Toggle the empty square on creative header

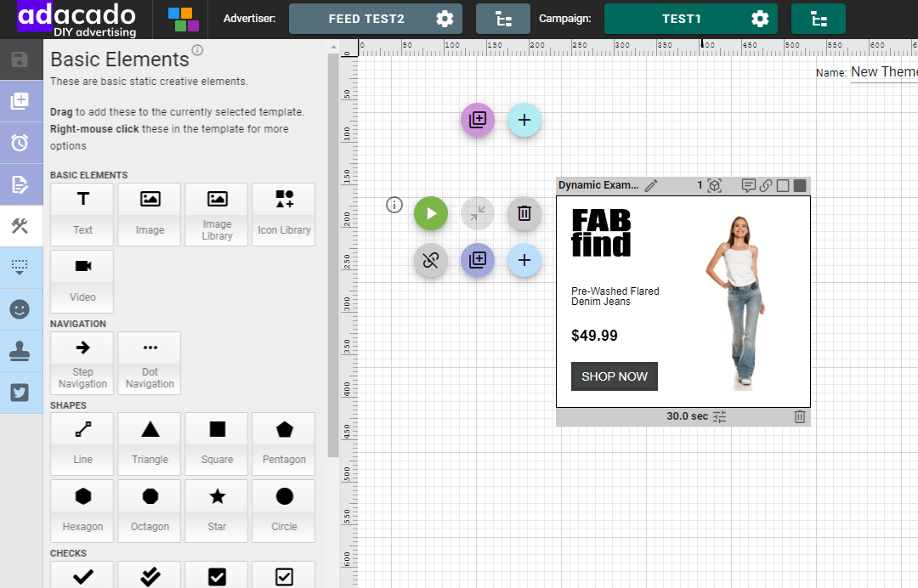(x=783, y=186)
